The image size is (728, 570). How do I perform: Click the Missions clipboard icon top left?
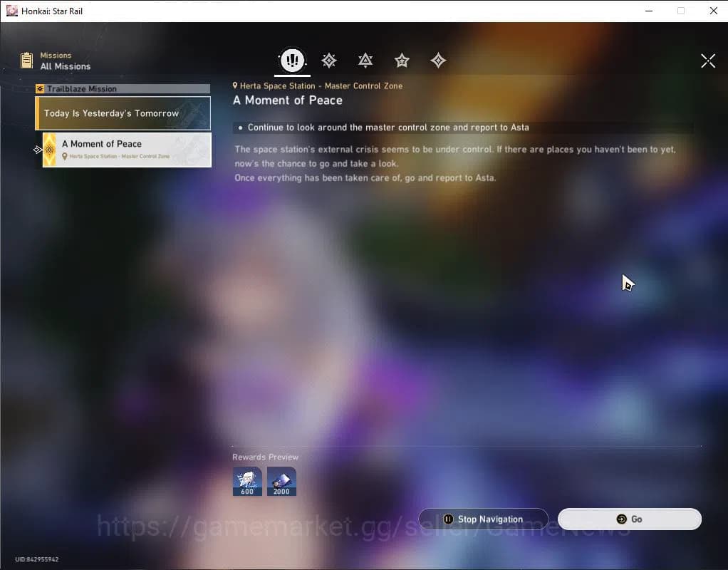point(26,60)
